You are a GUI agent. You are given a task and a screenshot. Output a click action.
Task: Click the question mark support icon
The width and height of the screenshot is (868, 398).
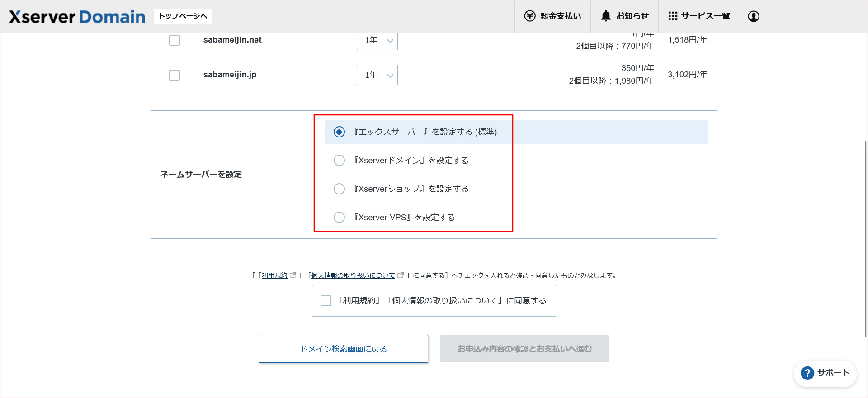(x=807, y=373)
